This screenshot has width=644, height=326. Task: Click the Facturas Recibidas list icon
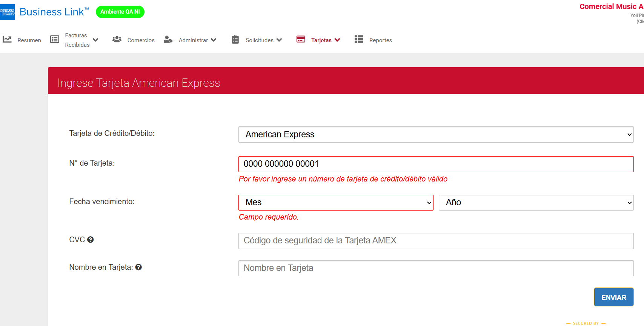55,40
